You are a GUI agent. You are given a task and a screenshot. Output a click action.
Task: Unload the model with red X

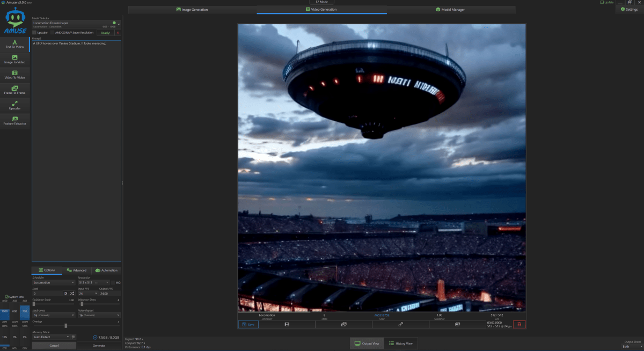[118, 33]
